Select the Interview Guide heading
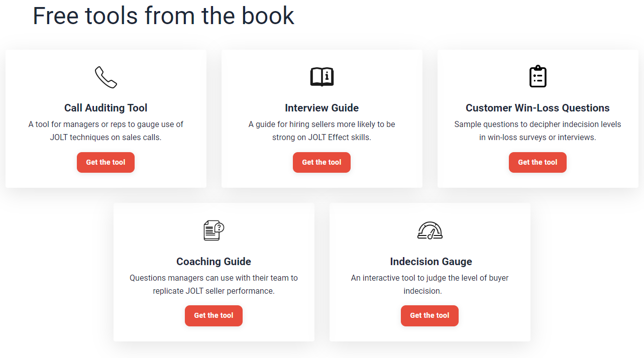Screen dimensions: 644x358 [x=321, y=107]
